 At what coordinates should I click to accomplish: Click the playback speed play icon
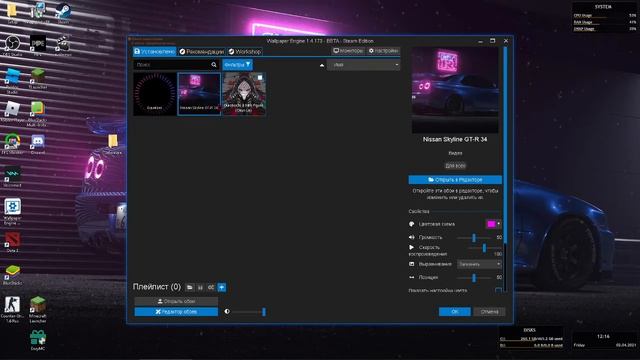[411, 247]
